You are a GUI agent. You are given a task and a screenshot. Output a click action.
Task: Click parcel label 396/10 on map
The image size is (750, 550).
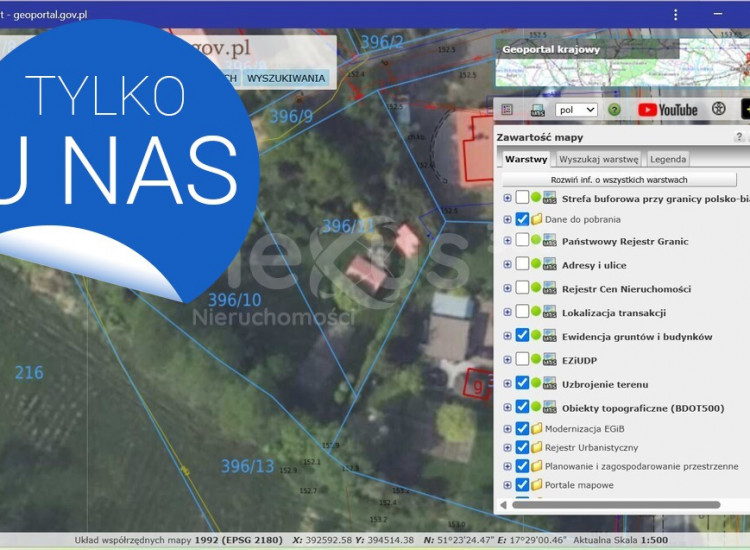(x=234, y=300)
